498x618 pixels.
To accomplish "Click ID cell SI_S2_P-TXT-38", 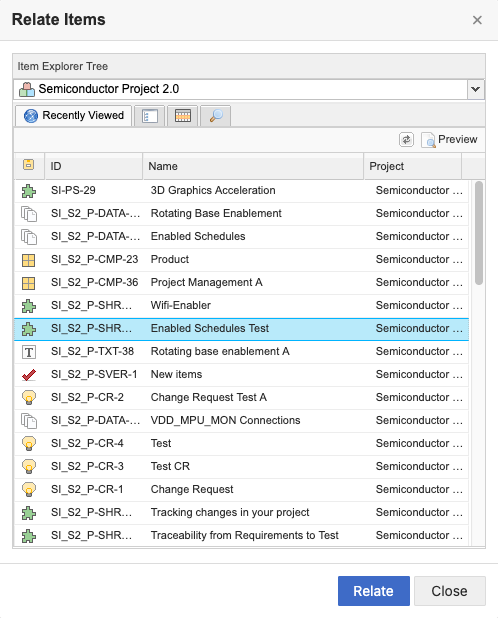I will [93, 351].
